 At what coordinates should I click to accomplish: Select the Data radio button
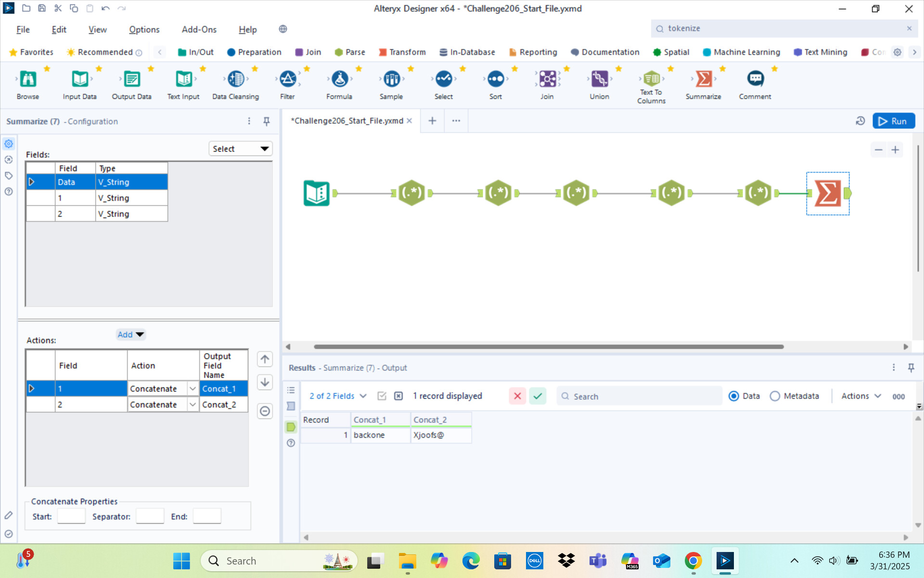(734, 396)
